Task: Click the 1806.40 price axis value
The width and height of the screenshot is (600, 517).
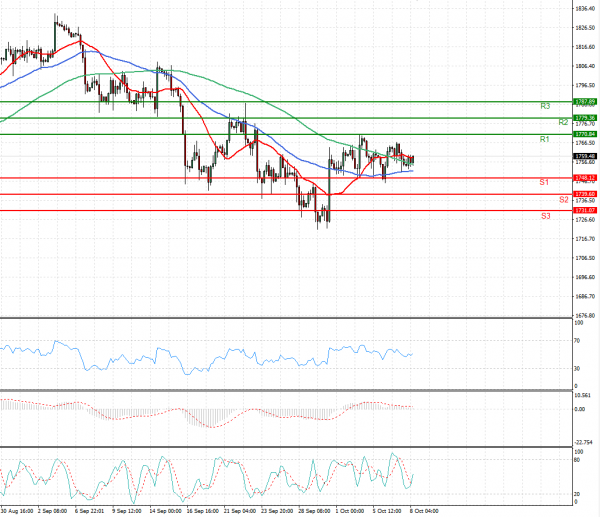Action: point(585,66)
